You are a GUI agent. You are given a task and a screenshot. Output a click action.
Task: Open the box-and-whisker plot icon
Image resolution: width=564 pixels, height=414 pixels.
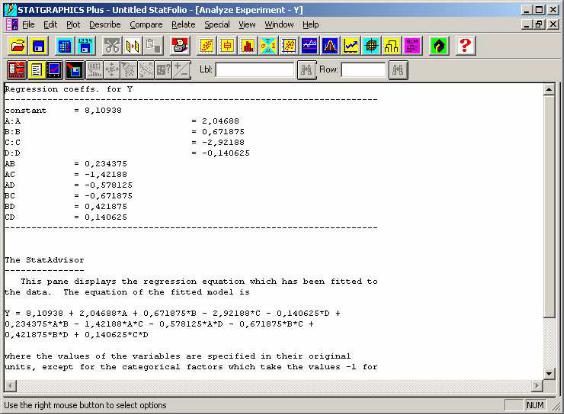[x=227, y=46]
